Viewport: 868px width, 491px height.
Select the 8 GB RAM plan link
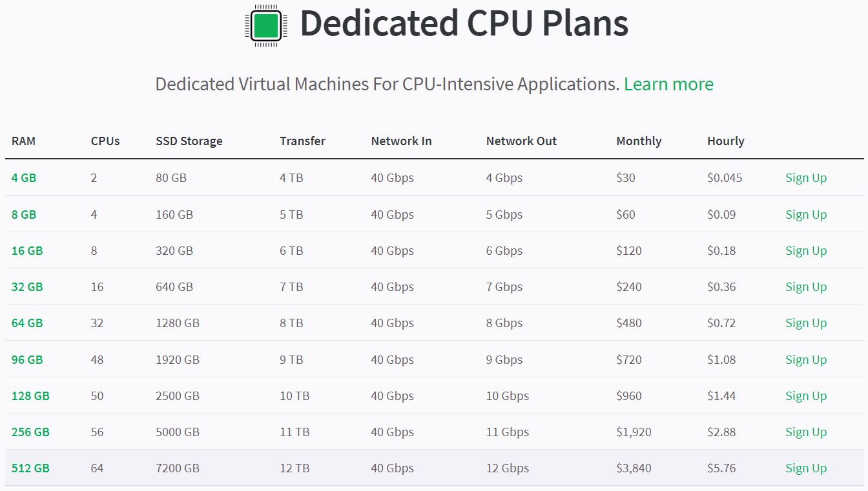click(x=23, y=214)
